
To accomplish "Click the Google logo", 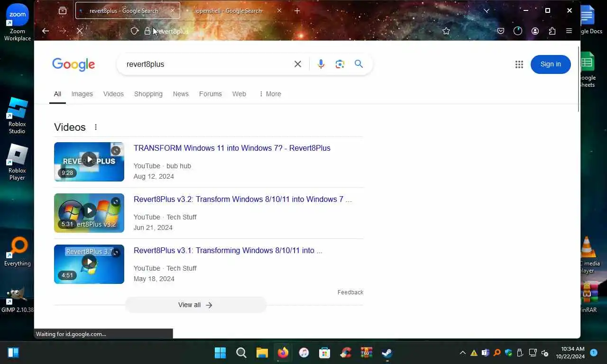I will click(74, 64).
